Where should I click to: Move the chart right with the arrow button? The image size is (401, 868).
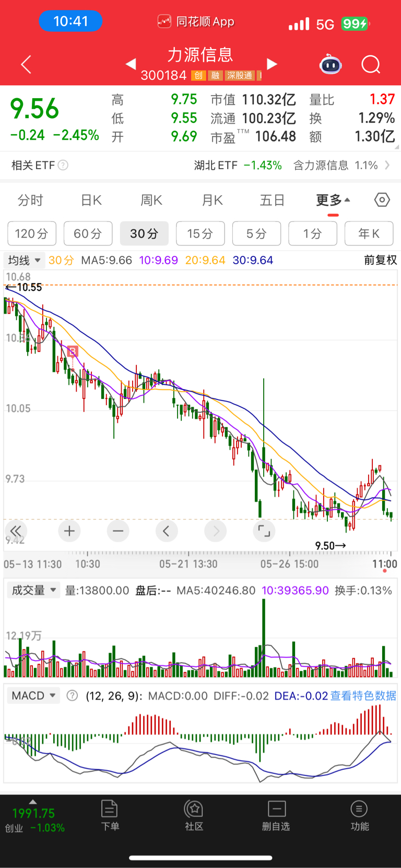(216, 531)
